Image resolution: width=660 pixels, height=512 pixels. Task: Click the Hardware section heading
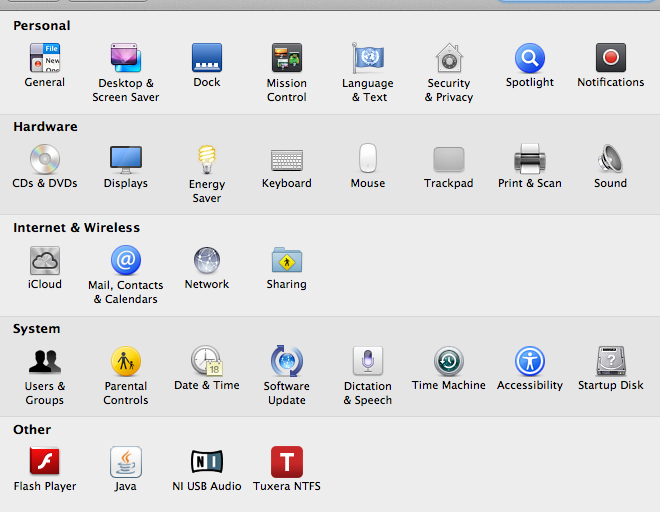point(45,127)
